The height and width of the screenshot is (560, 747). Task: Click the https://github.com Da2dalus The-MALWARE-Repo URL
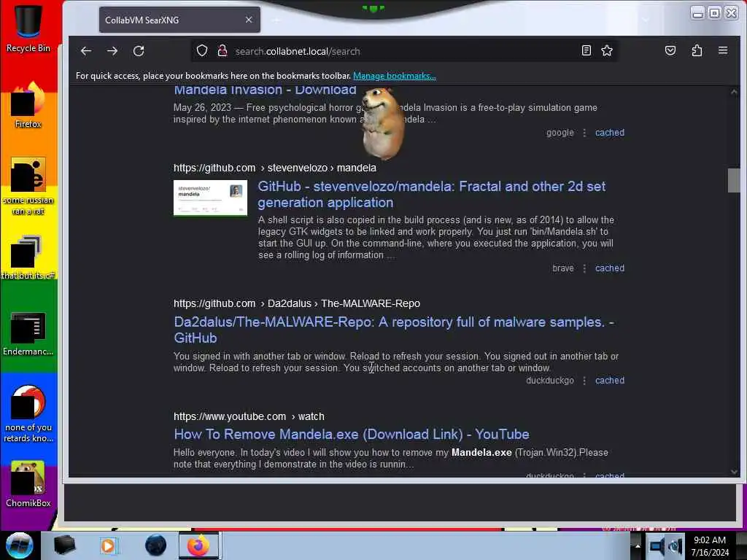[297, 304]
